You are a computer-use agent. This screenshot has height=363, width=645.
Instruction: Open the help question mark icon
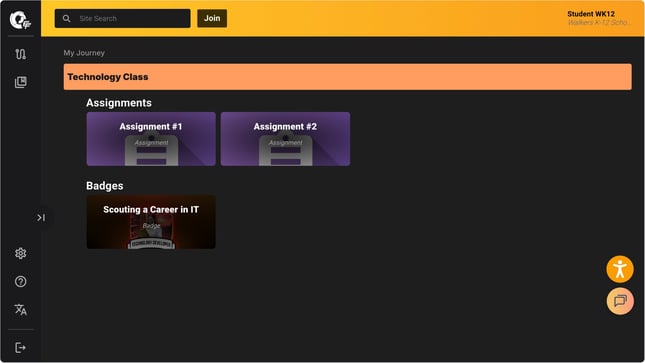(x=21, y=282)
